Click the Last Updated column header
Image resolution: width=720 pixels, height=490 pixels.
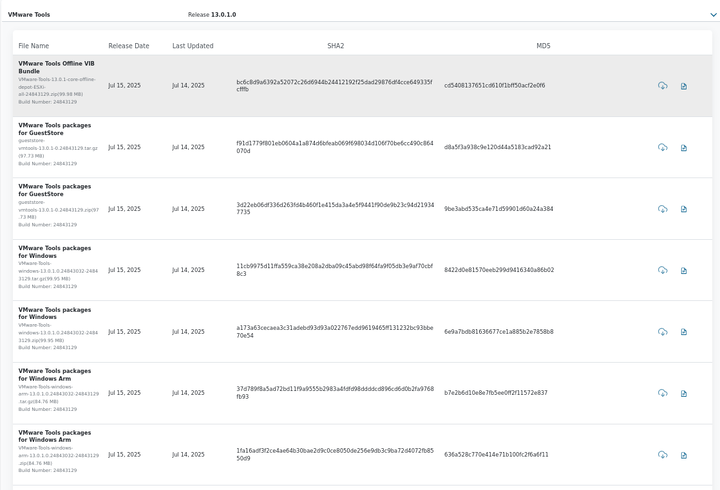pyautogui.click(x=193, y=46)
